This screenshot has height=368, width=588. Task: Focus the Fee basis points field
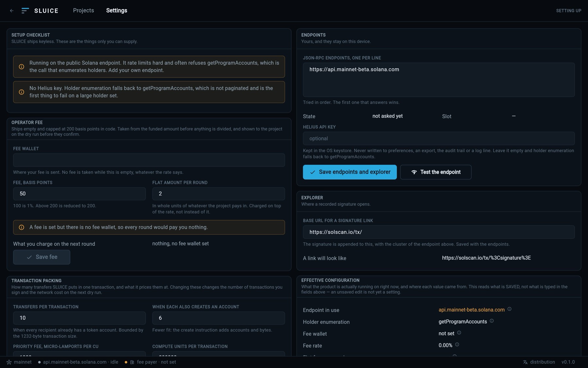coord(79,194)
